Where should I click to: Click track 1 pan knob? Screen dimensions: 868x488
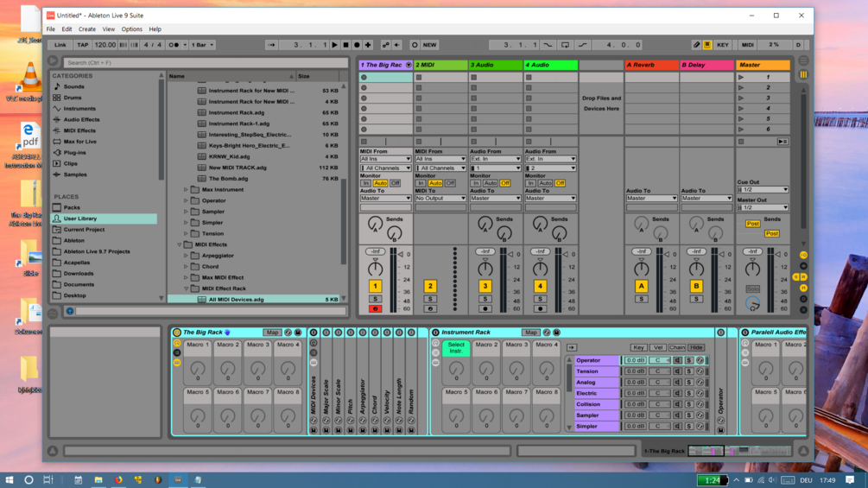(x=376, y=269)
